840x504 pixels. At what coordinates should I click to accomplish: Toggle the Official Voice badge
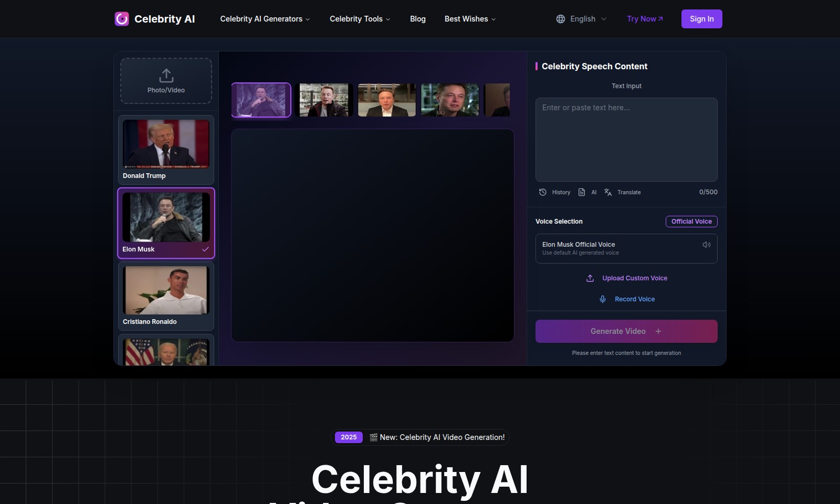691,222
